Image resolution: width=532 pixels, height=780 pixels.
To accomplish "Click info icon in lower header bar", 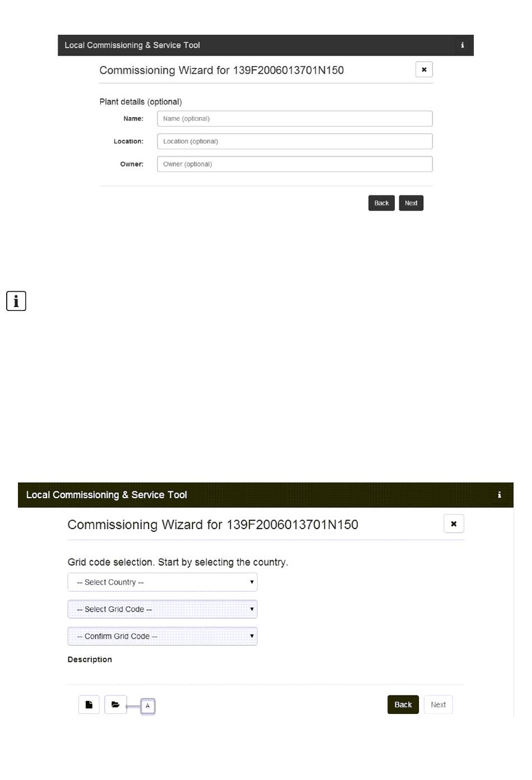I will point(500,495).
